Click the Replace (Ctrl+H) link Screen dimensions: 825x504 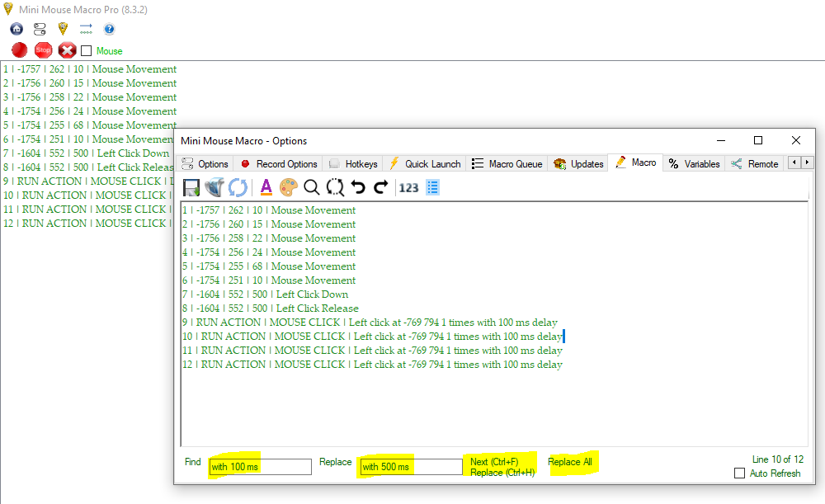(502, 473)
